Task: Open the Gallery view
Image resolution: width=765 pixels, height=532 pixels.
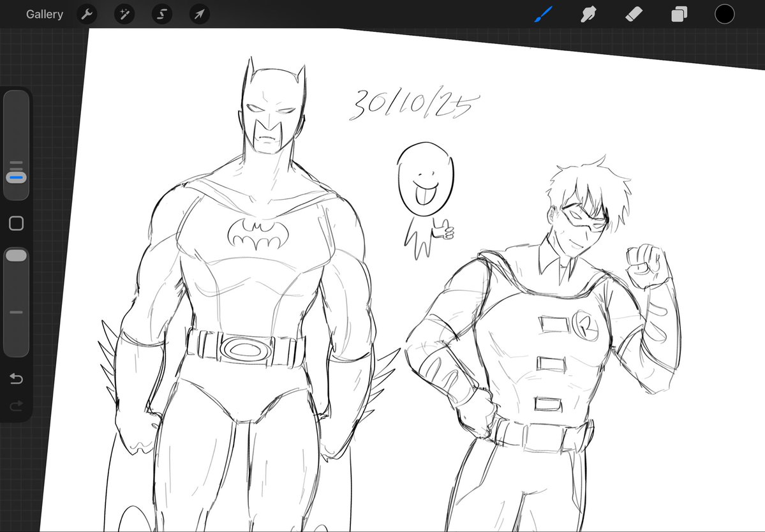Action: [45, 14]
